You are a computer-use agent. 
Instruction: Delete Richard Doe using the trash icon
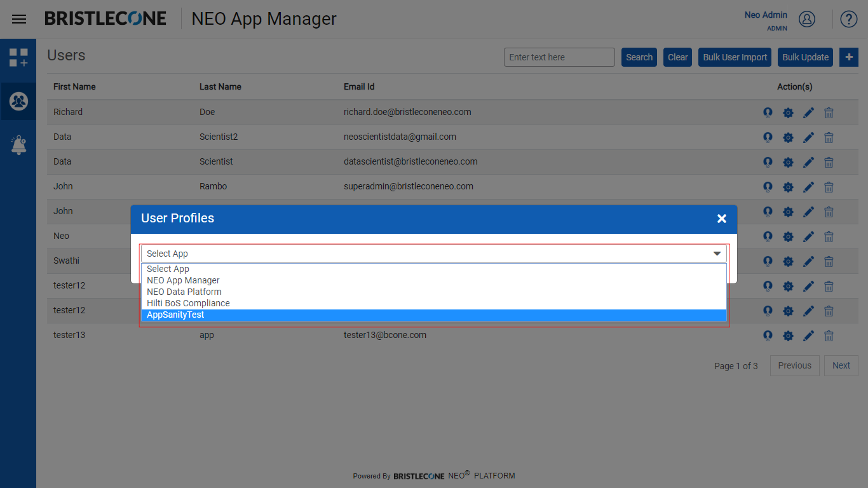click(829, 112)
